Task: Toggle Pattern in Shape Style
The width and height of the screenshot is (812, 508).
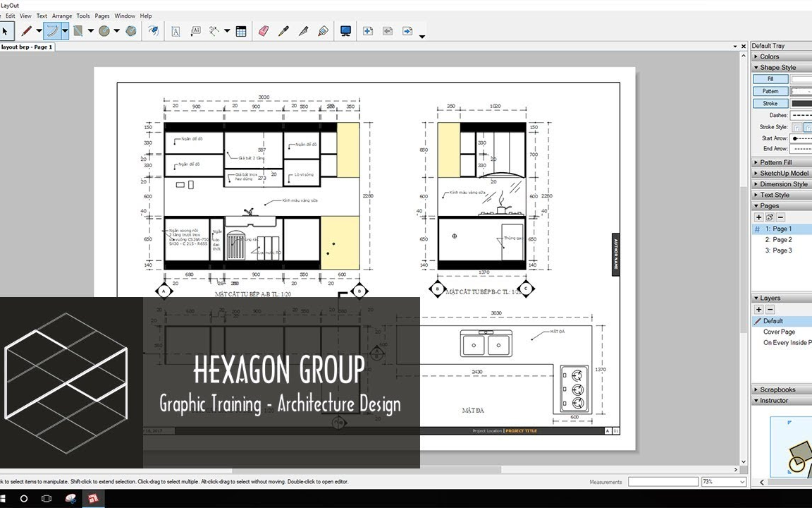Action: tap(770, 90)
